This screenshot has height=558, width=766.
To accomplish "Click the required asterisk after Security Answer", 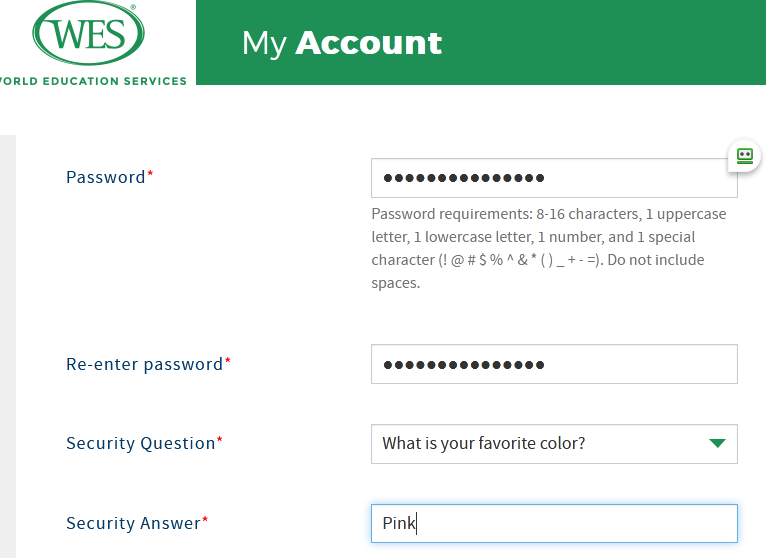I will click(206, 521).
